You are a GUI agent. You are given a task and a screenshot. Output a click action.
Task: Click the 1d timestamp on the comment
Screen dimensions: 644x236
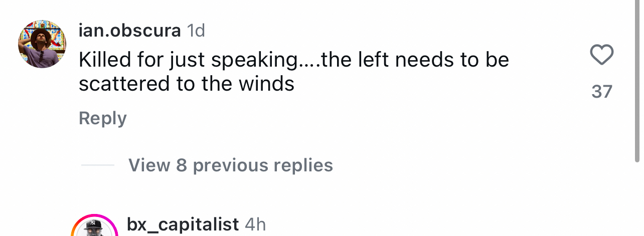point(196,31)
